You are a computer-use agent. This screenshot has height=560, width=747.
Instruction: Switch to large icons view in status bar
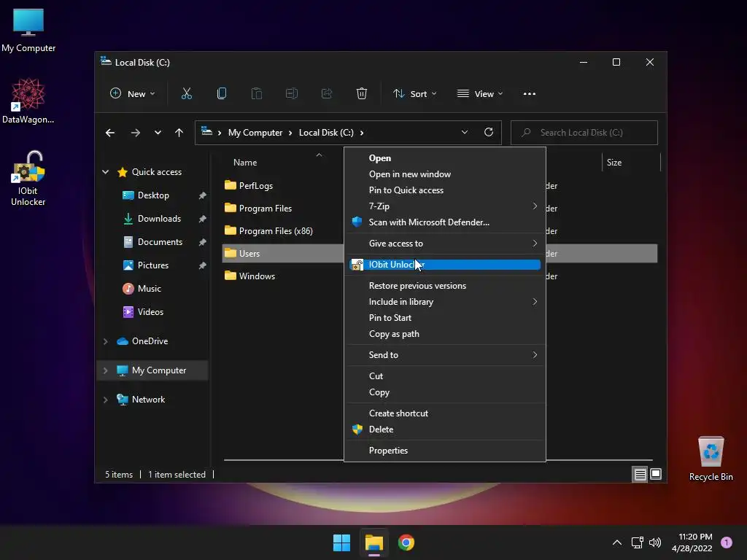(x=656, y=474)
